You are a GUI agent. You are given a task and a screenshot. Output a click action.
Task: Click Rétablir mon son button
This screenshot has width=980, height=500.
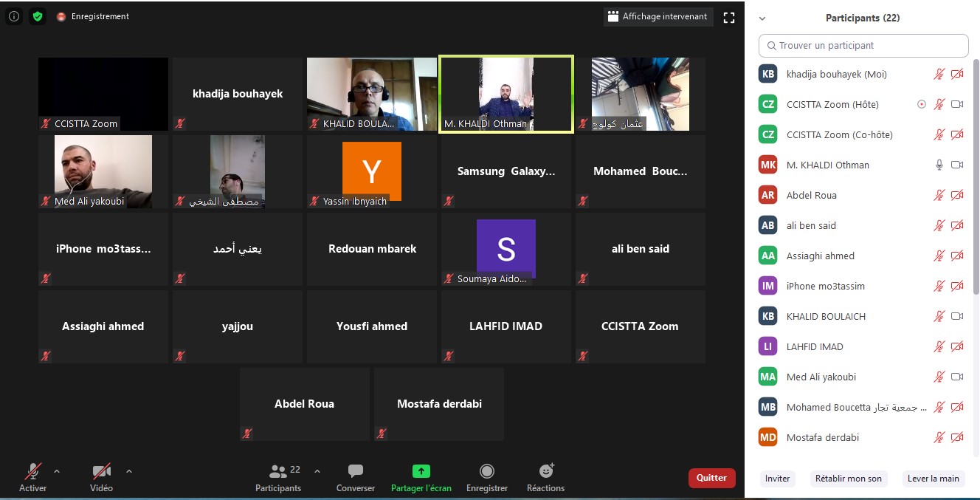click(849, 479)
